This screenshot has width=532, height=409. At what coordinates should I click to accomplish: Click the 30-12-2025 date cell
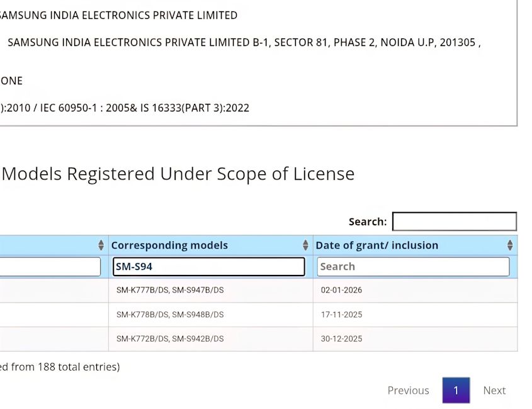(341, 339)
